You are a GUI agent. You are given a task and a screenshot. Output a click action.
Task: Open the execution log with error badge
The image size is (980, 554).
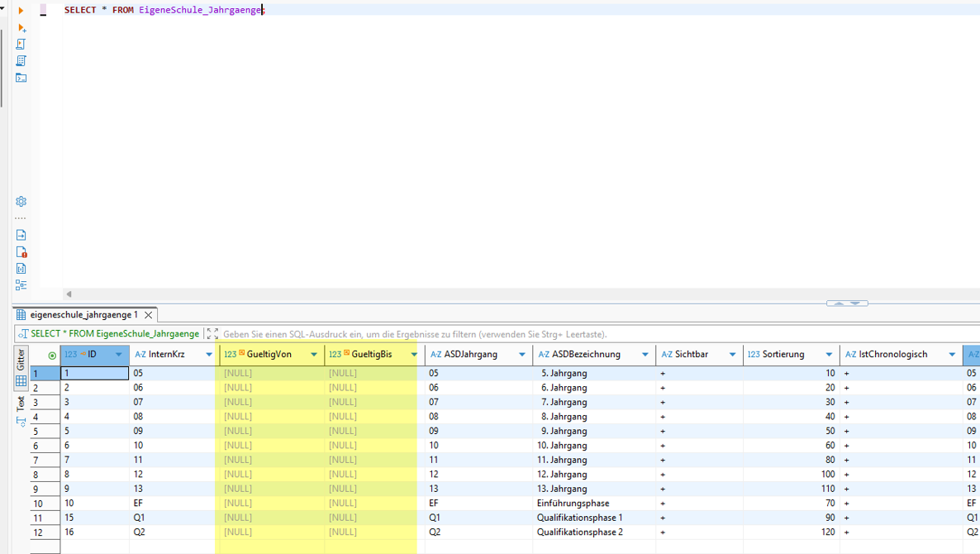coord(21,252)
